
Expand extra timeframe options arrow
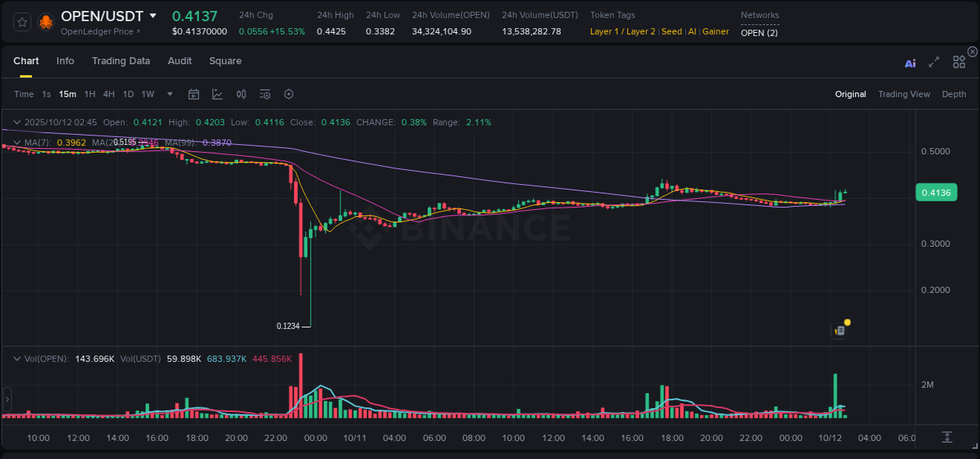click(x=169, y=94)
